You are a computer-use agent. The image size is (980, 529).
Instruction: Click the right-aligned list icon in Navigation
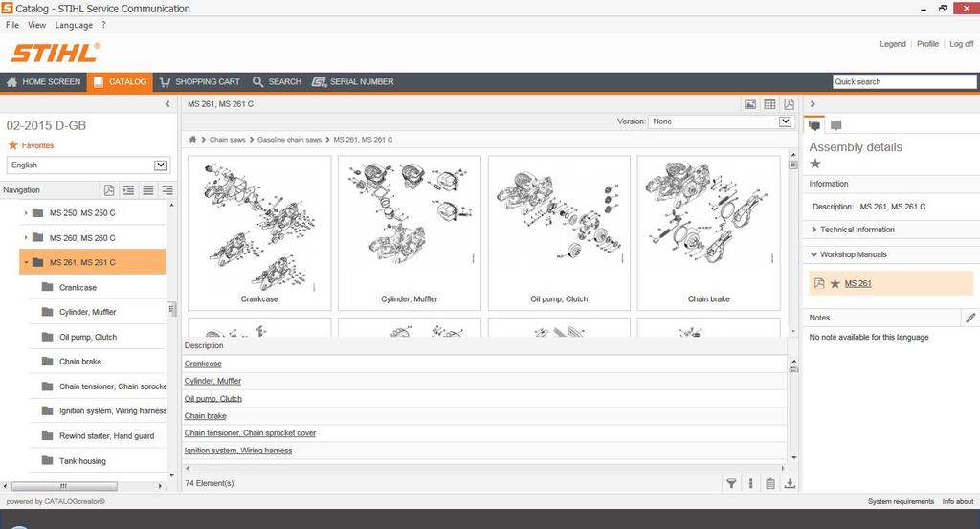pos(167,189)
